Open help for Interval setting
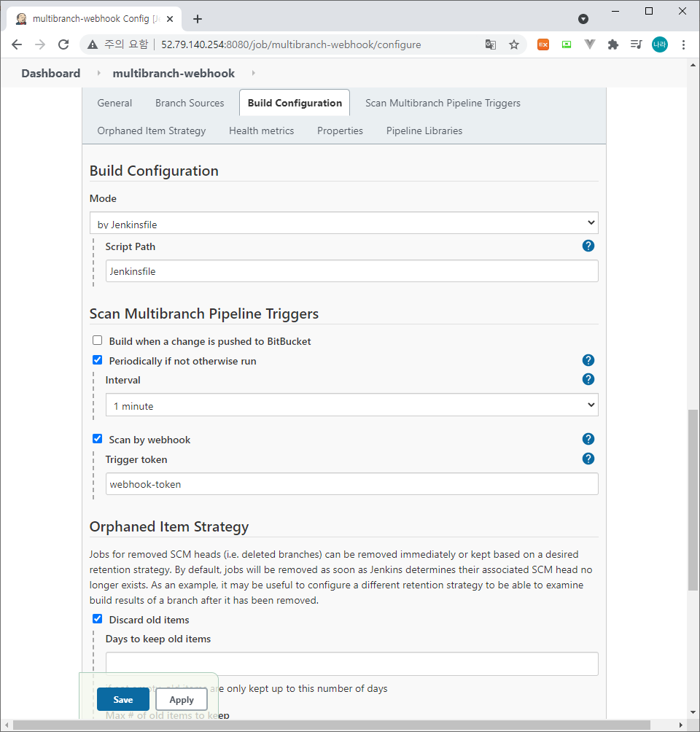 click(588, 380)
